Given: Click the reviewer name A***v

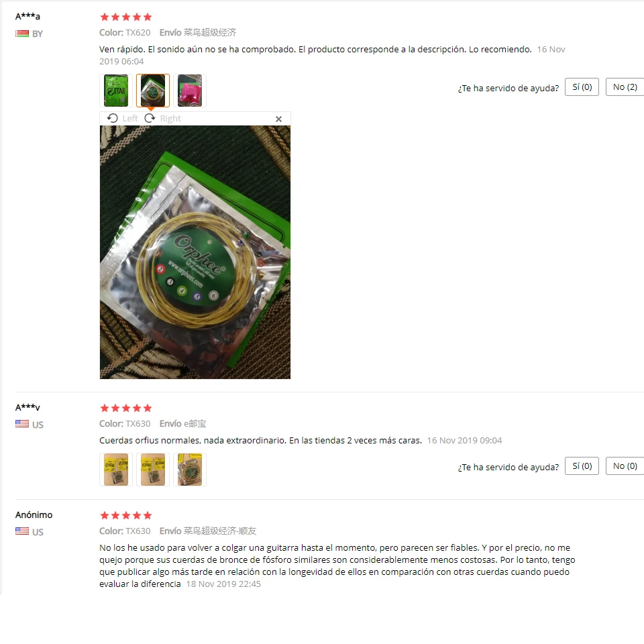Looking at the screenshot, I should [28, 407].
